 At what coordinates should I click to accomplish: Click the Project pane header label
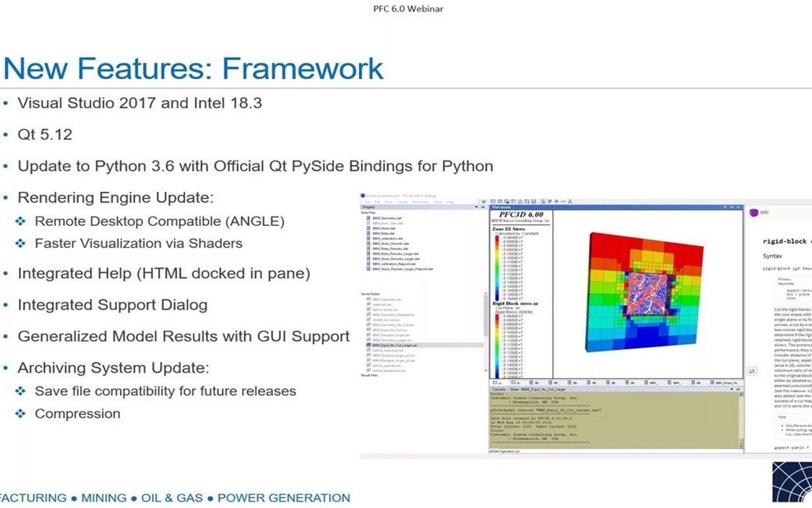coord(368,207)
